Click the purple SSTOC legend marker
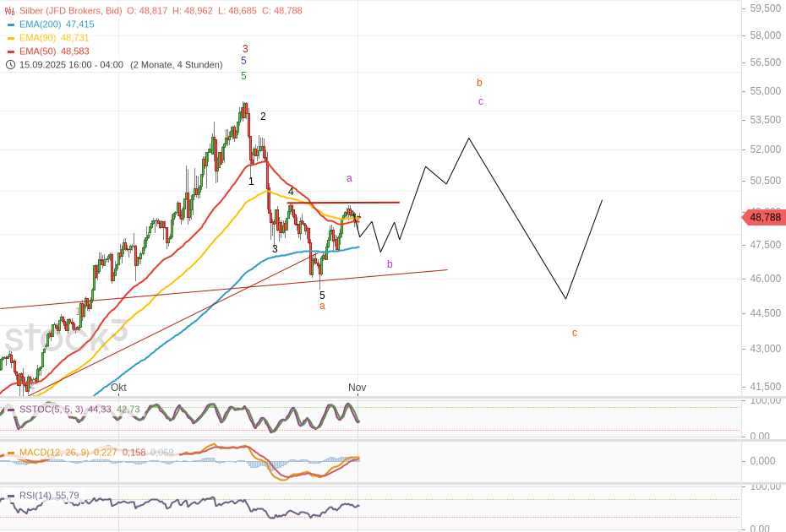Image resolution: width=786 pixels, height=532 pixels. [x=10, y=410]
